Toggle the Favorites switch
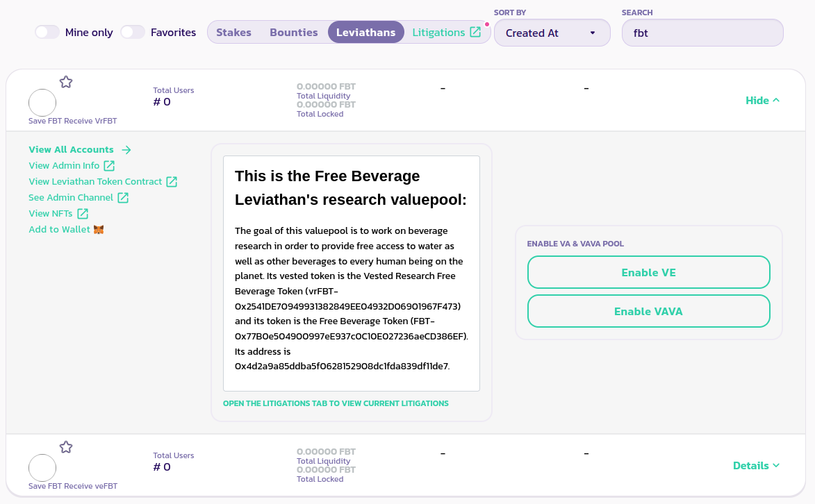Image resolution: width=815 pixels, height=504 pixels. [133, 32]
